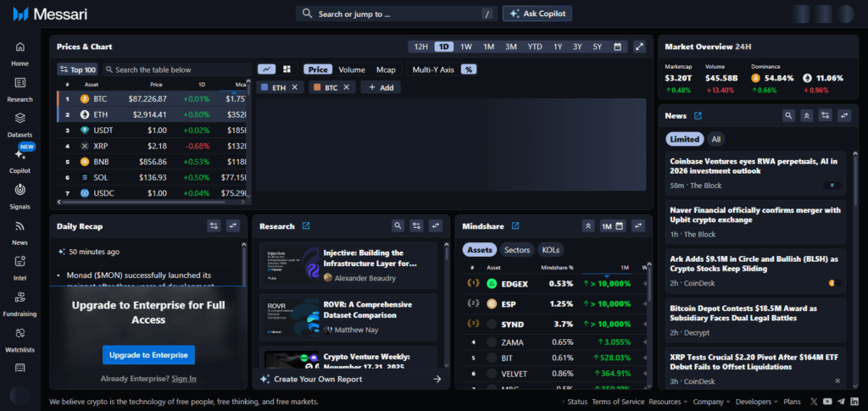
Task: Select the 1W timeframe tab
Action: tap(466, 47)
